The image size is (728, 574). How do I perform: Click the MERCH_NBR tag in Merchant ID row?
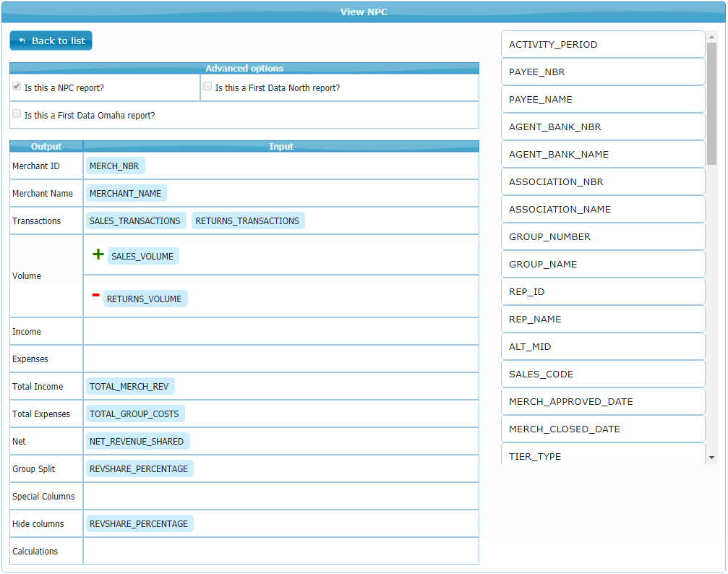[x=115, y=166]
